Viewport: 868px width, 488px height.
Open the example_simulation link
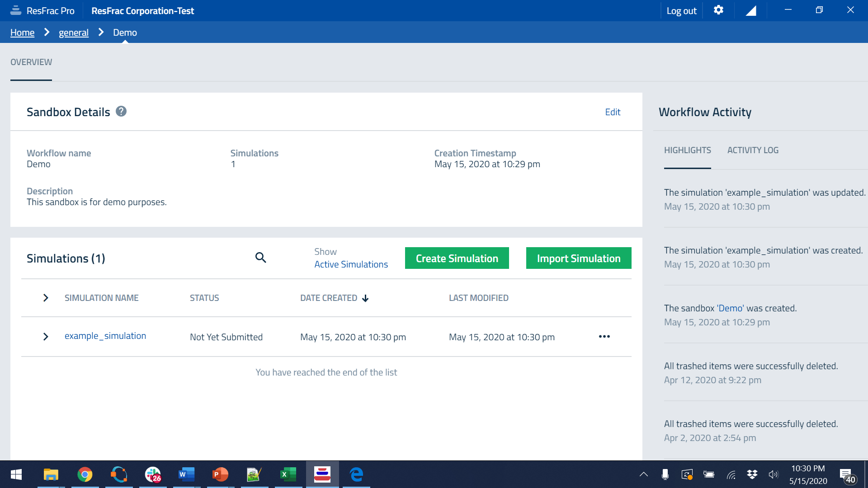coord(105,336)
